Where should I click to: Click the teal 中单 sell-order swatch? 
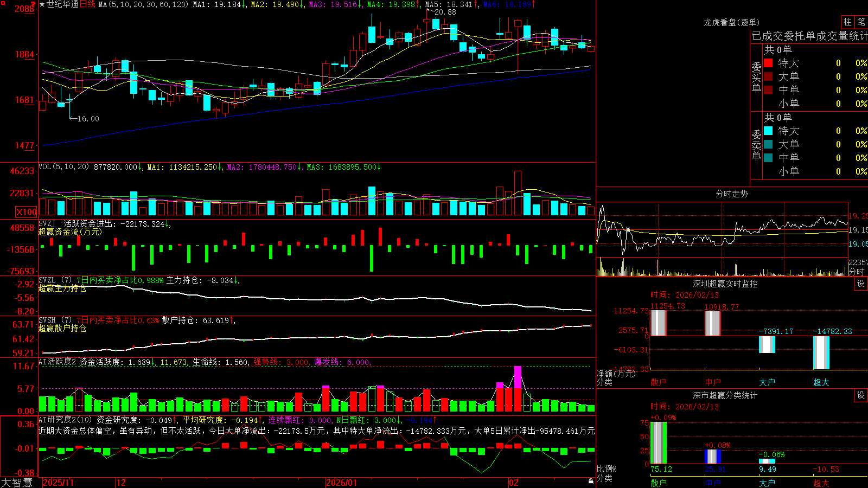(x=768, y=158)
